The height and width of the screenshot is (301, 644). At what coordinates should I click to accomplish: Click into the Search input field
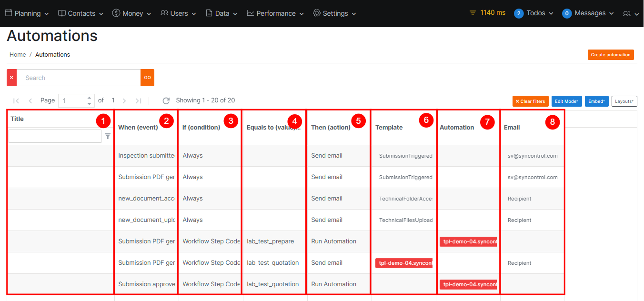tap(79, 78)
